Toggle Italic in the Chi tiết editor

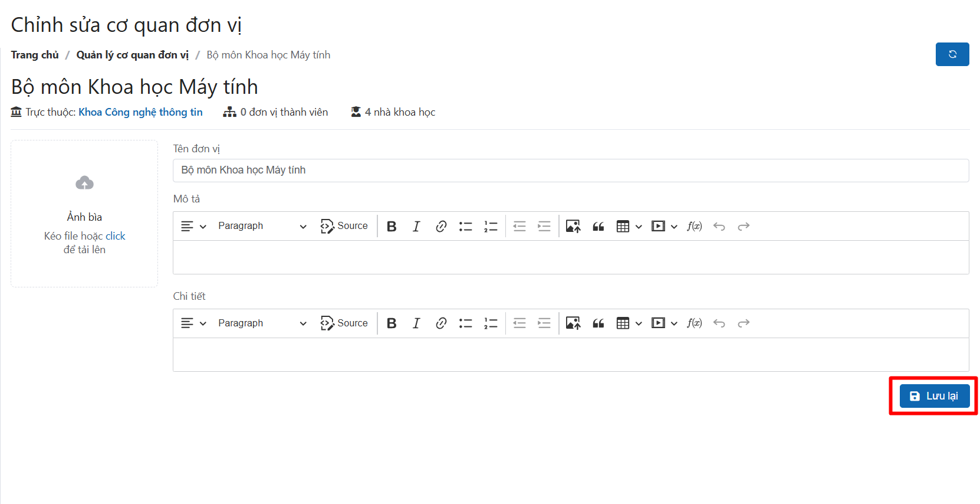coord(416,323)
